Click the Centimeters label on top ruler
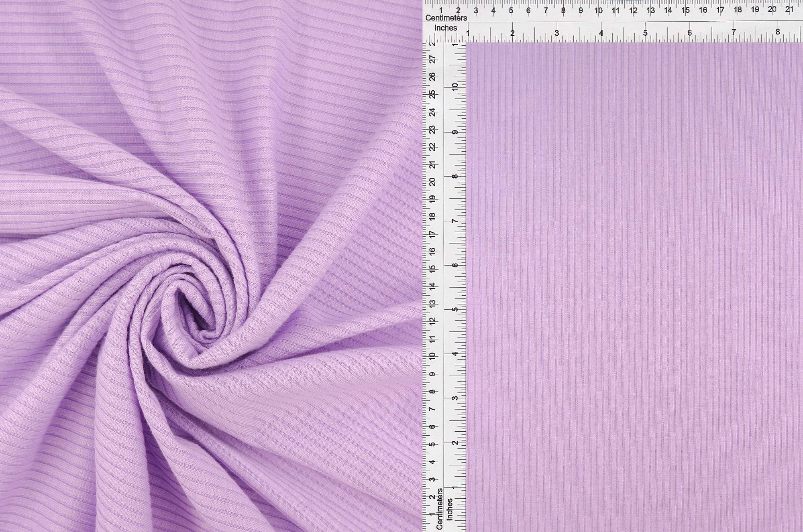The image size is (803, 532). point(446,18)
